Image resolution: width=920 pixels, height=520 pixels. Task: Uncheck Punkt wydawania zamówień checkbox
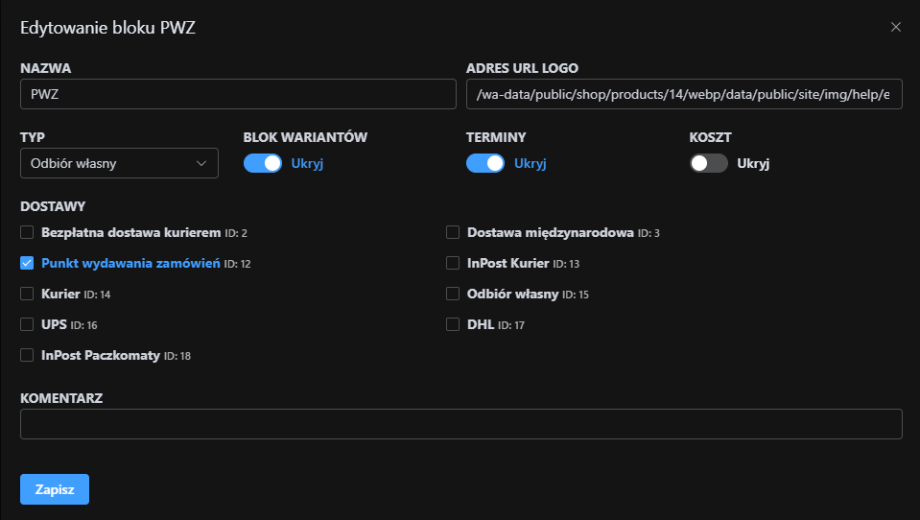click(27, 264)
